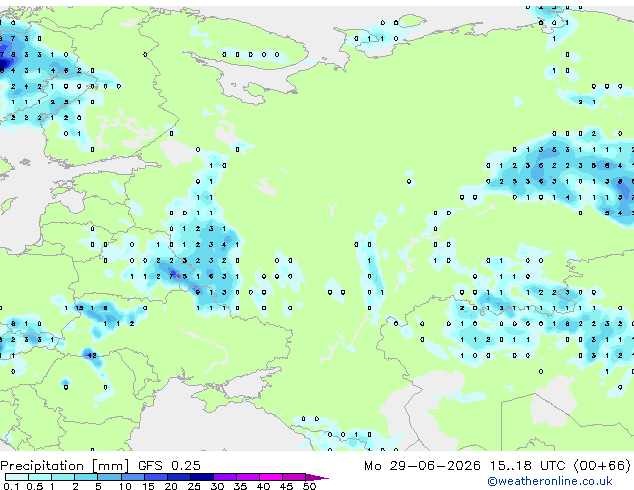
Task: Click the 1–2 mm legend color box
Action: coord(63,477)
